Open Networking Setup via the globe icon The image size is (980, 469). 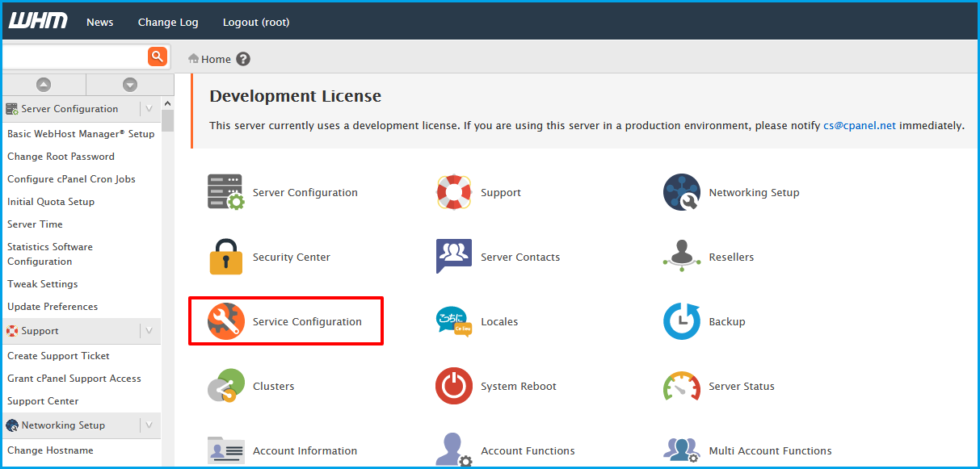coord(681,191)
